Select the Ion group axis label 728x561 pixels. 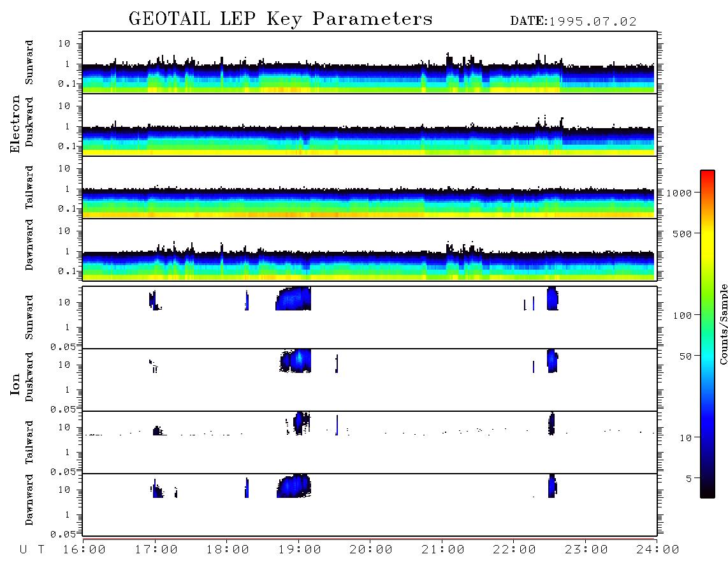coord(15,384)
